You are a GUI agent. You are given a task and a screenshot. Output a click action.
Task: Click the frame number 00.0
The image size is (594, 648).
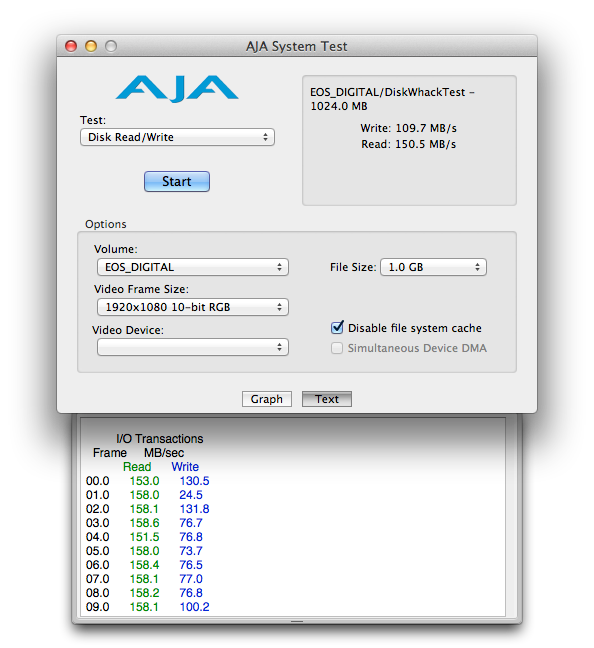click(x=98, y=481)
